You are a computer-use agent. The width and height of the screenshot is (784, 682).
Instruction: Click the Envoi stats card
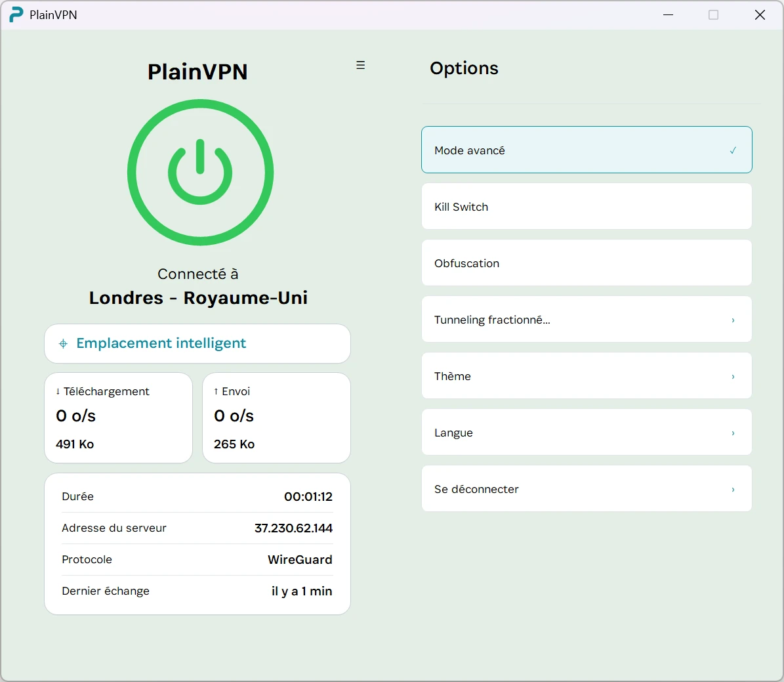(276, 418)
